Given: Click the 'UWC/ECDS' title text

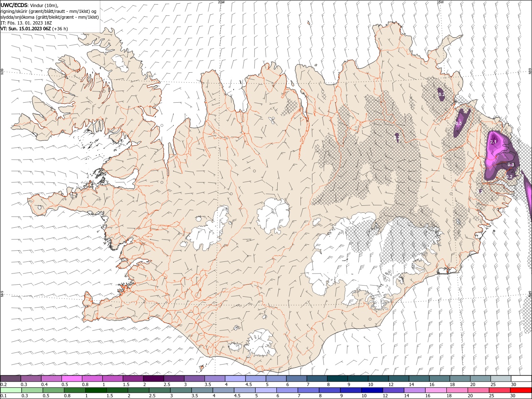Looking at the screenshot, I should pyautogui.click(x=14, y=5).
